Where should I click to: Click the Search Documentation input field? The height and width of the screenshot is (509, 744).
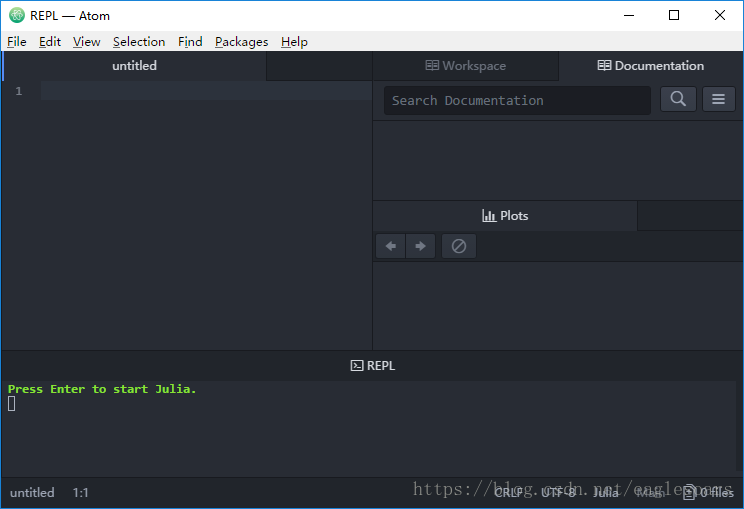point(517,101)
